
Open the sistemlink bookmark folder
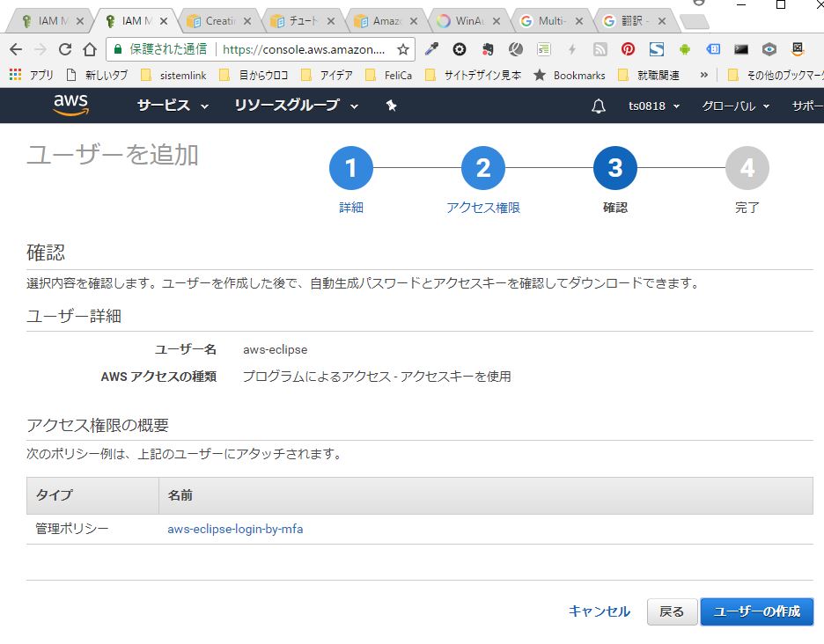pos(174,75)
